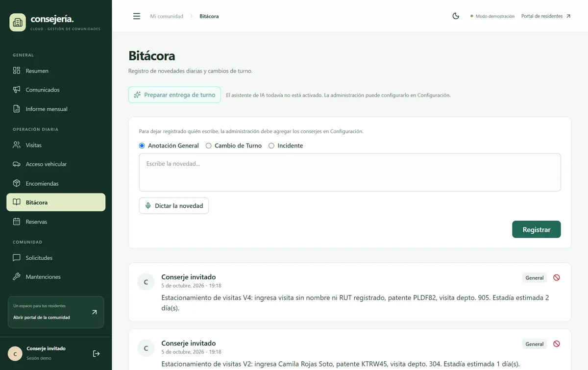Screen dimensions: 588x370
Task: Click the Portal de residentes arrow icon
Action: (568, 16)
